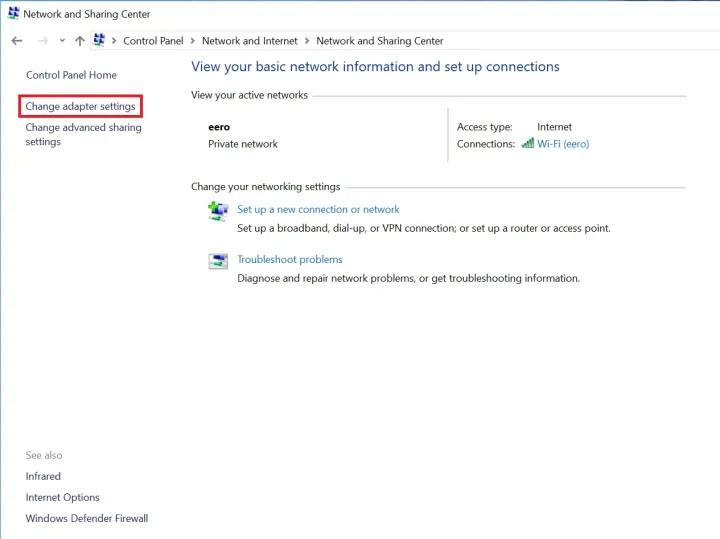Click the Wi-Fi (eero) connection link

tap(563, 144)
